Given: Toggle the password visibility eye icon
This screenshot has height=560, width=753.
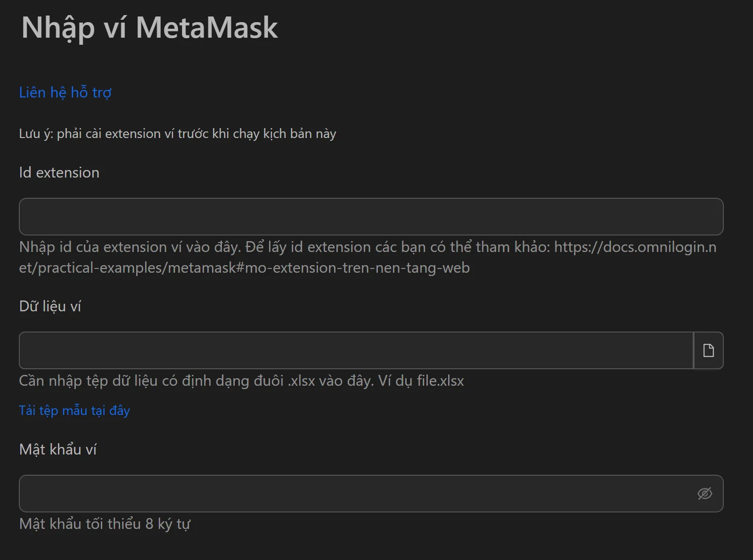Looking at the screenshot, I should pos(704,493).
